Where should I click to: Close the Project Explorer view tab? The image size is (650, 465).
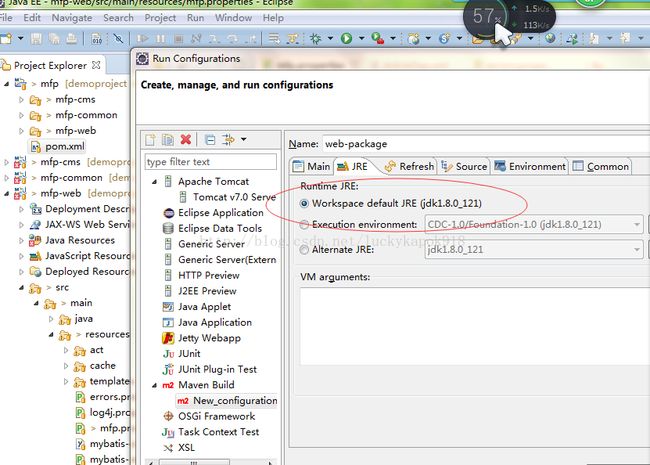coord(96,65)
